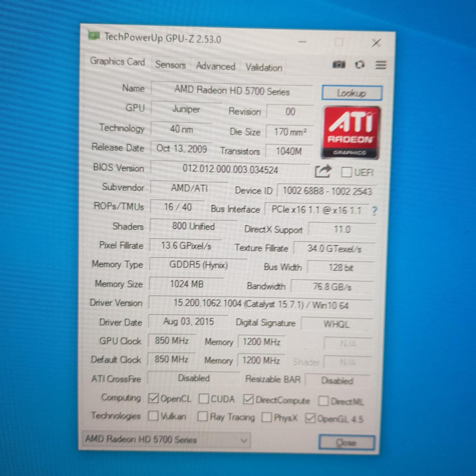Toggle the Vulkan checkbox
The width and height of the screenshot is (476, 476).
coord(153,416)
